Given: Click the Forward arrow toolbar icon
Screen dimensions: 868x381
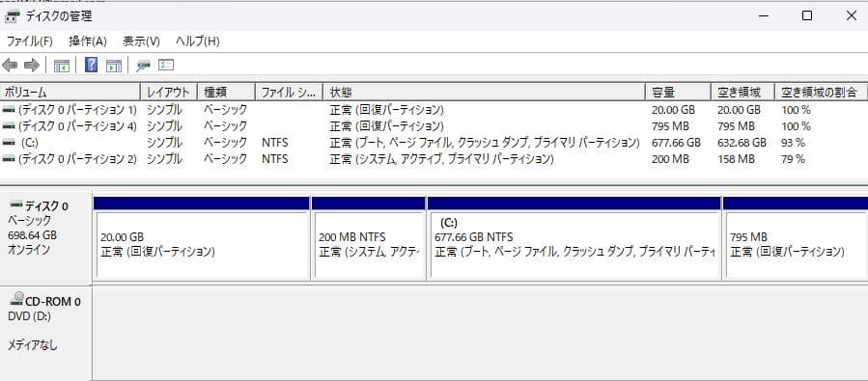Looking at the screenshot, I should 32,66.
